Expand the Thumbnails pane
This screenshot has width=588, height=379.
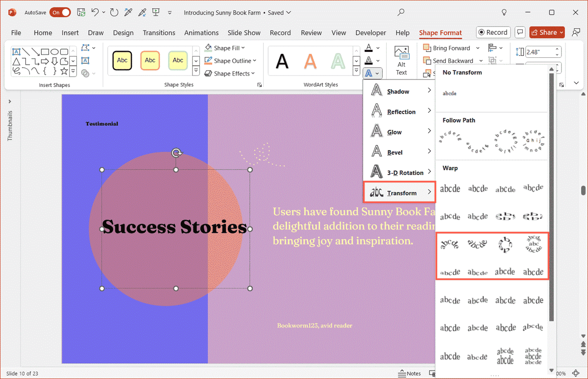[x=10, y=101]
